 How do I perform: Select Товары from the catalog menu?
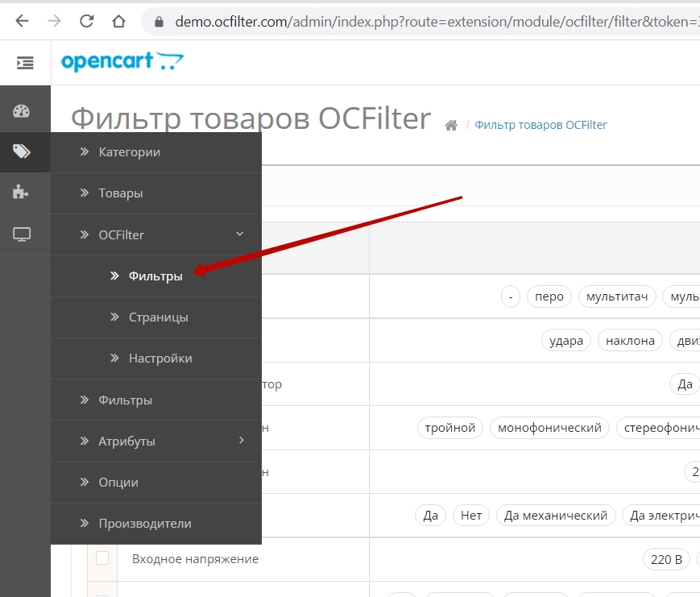[x=120, y=193]
